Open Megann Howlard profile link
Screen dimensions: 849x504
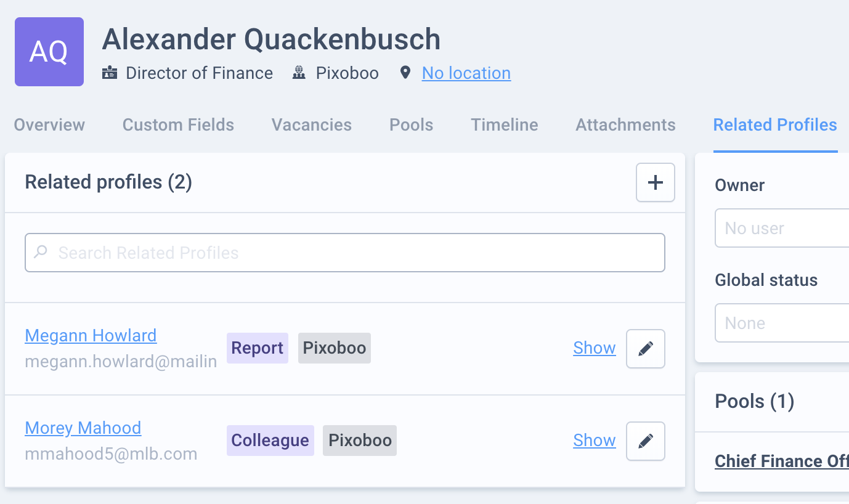click(x=91, y=335)
